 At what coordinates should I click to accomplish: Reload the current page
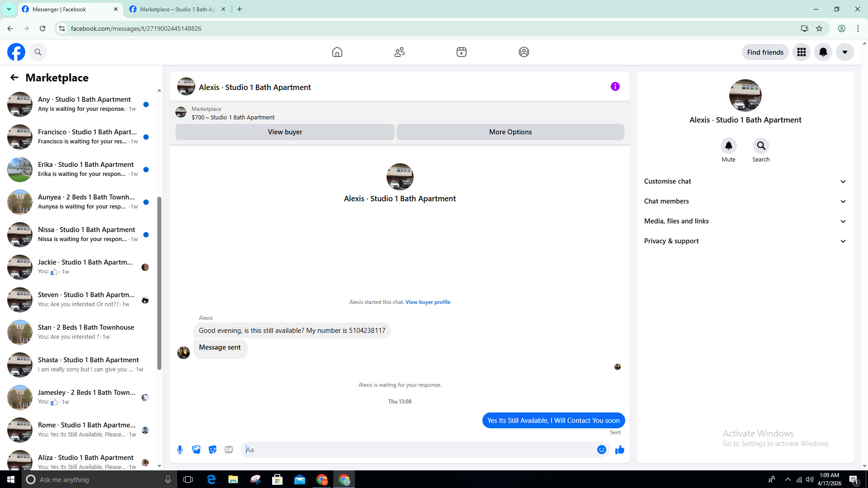pyautogui.click(x=42, y=28)
